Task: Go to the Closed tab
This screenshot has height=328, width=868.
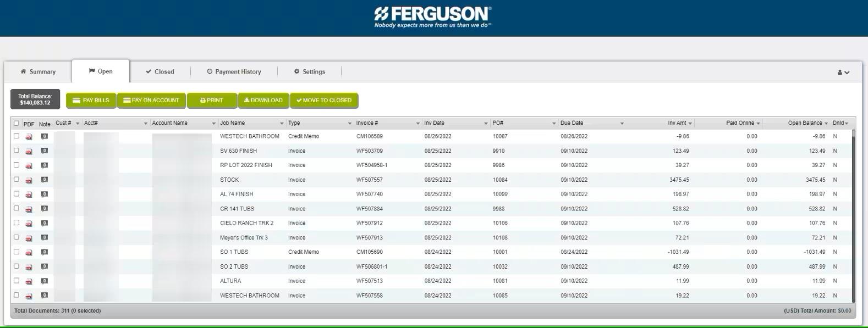Action: coord(160,72)
